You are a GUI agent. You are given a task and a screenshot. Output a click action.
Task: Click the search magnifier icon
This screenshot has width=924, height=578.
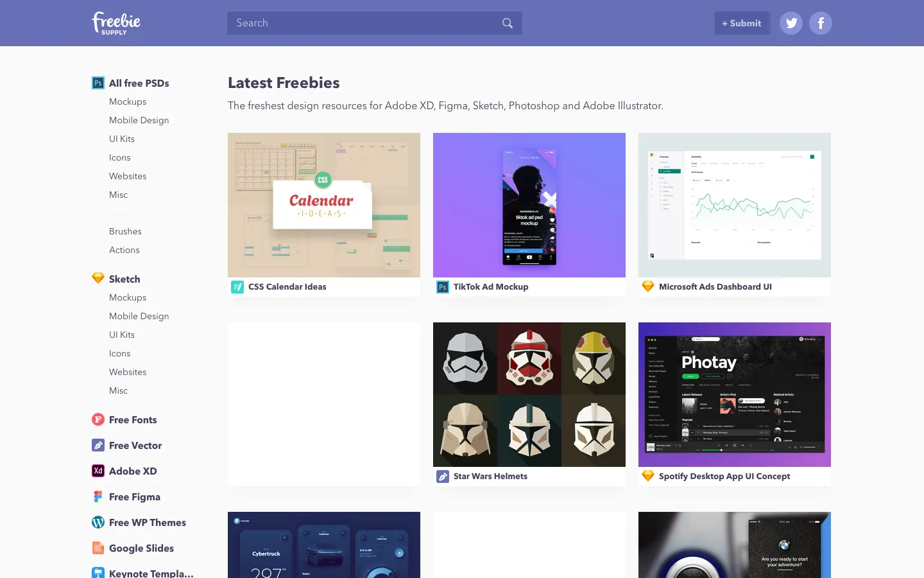click(x=508, y=23)
